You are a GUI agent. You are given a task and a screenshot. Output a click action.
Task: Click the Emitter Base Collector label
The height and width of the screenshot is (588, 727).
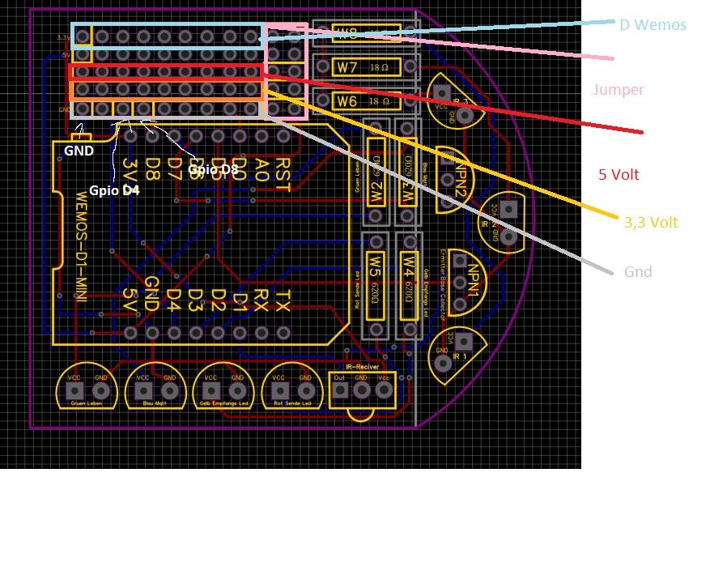[442, 285]
